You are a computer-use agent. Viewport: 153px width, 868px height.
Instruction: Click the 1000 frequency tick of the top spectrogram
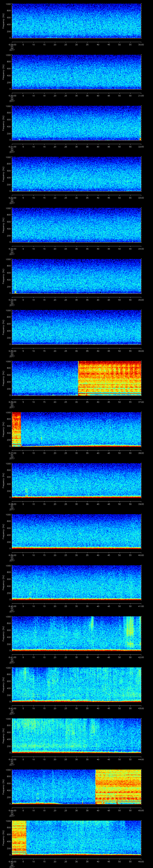[x=8, y=4]
